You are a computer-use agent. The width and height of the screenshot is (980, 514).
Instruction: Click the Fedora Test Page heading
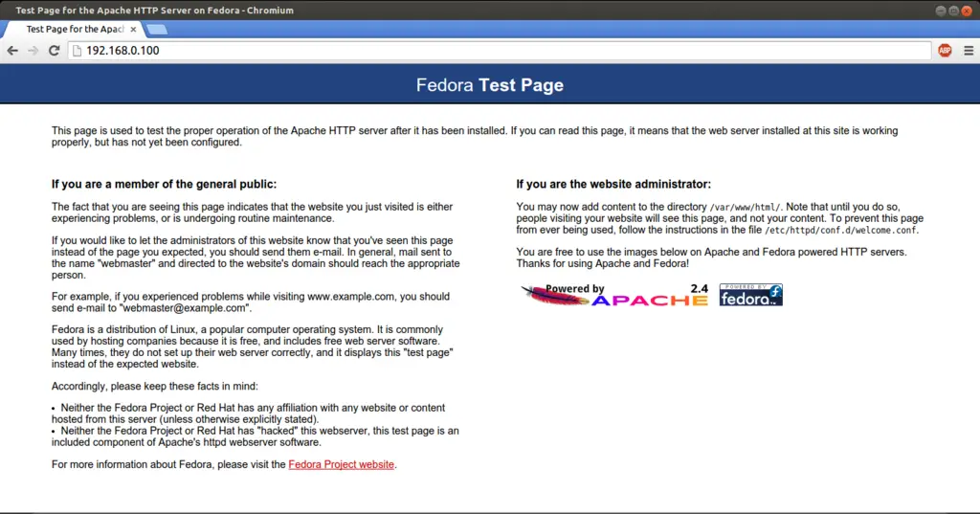point(490,85)
